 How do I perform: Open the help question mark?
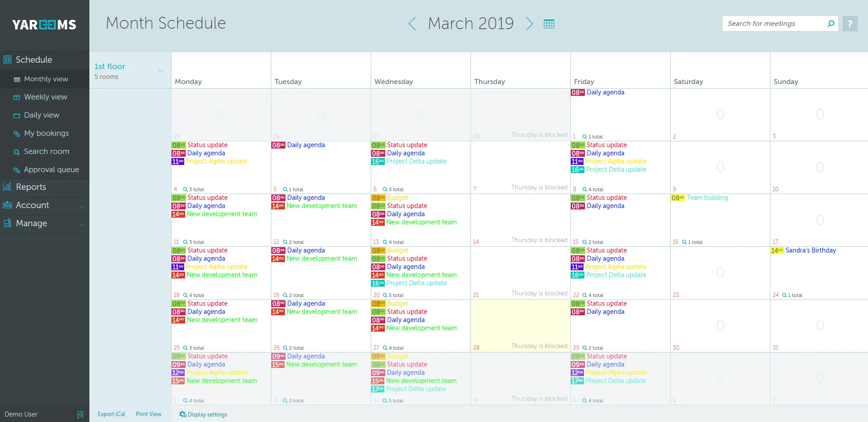tap(850, 23)
